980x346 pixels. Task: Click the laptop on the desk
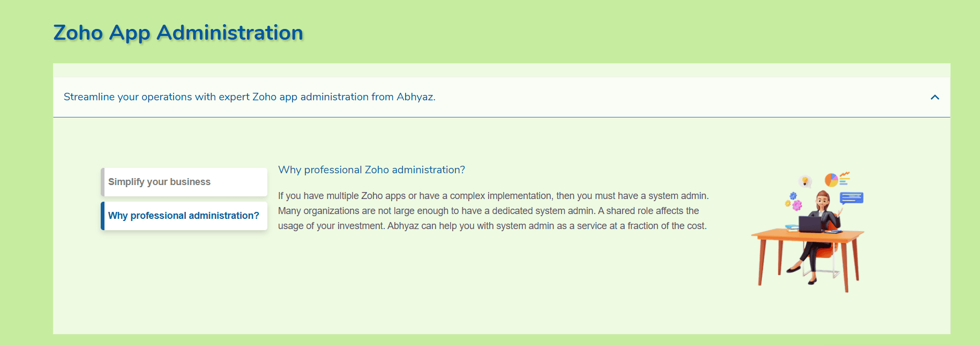(x=810, y=224)
